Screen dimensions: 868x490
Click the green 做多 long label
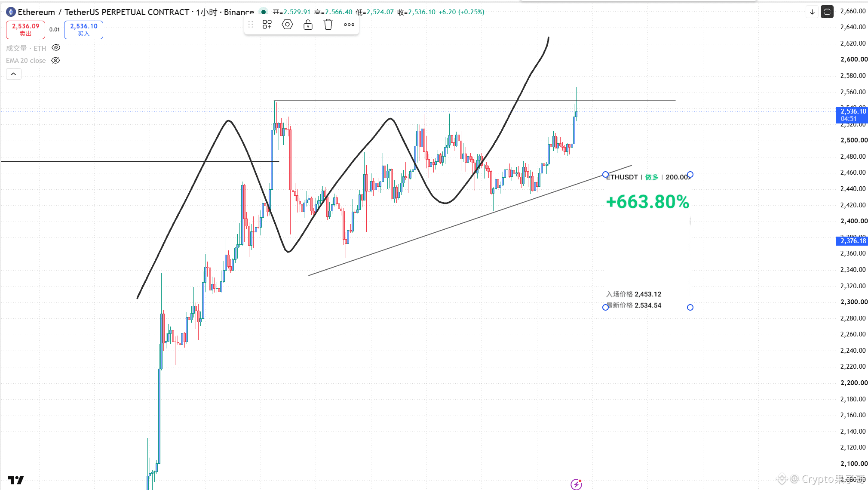pyautogui.click(x=652, y=177)
